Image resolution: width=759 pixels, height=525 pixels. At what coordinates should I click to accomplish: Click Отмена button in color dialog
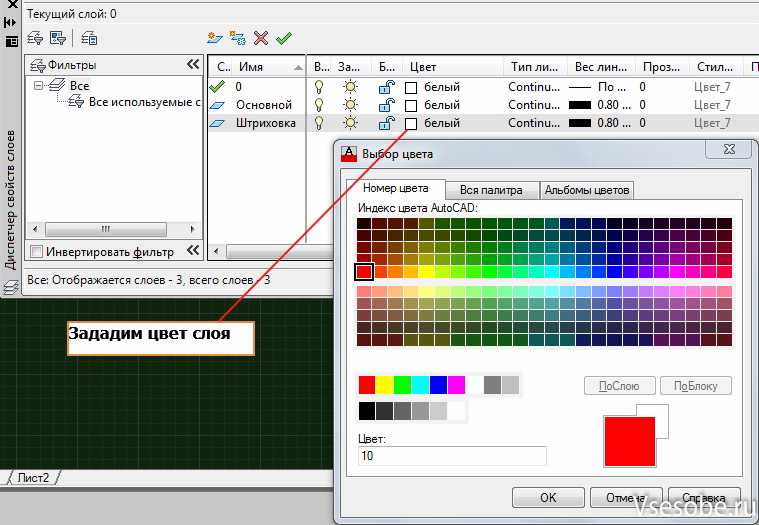(624, 497)
